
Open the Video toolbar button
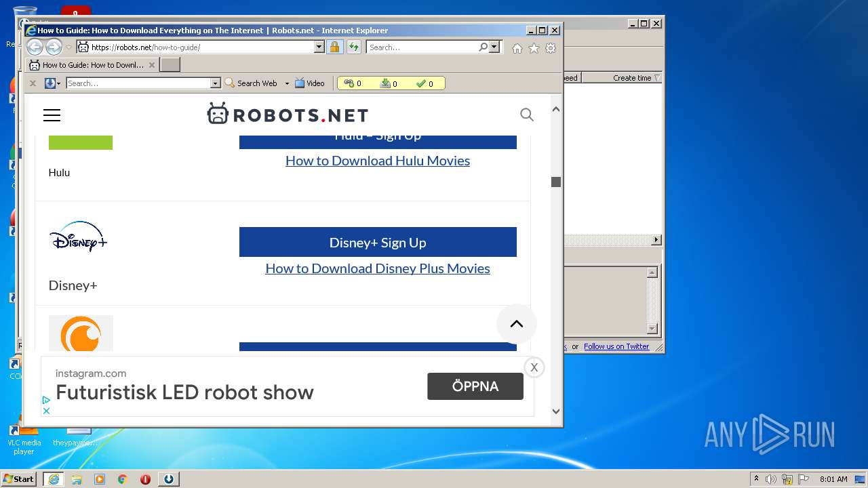[x=310, y=83]
